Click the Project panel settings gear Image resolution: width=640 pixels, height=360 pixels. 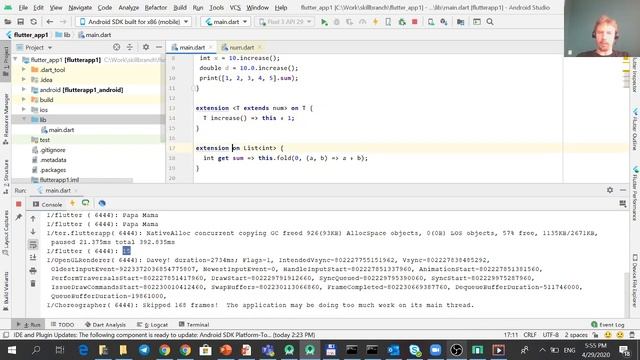146,47
